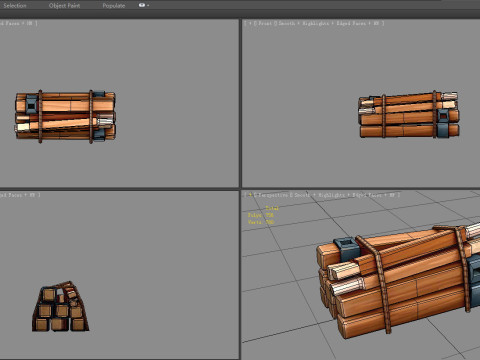The image size is (480, 360).
Task: Select the wood bundle in the Perspective viewport
Action: pyautogui.click(x=398, y=282)
